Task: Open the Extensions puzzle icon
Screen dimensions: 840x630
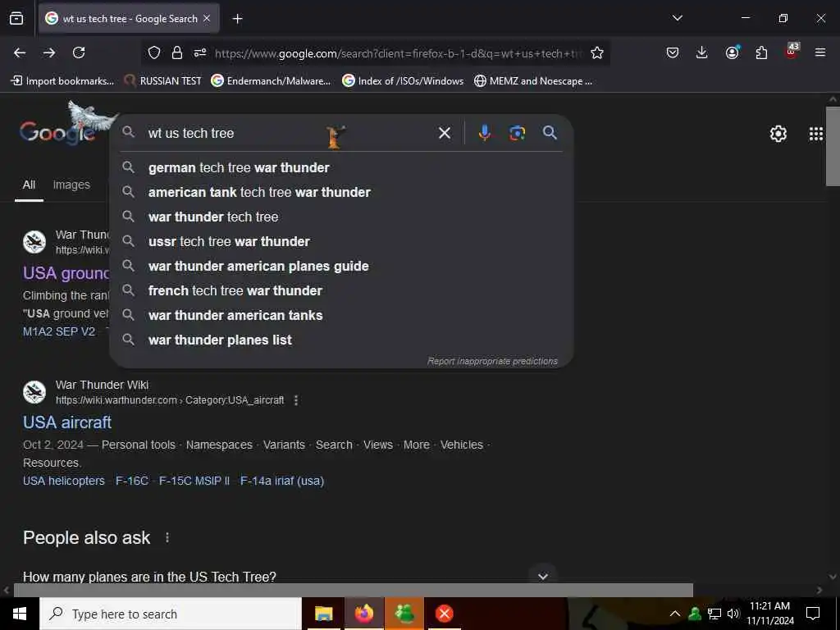Action: pos(761,52)
